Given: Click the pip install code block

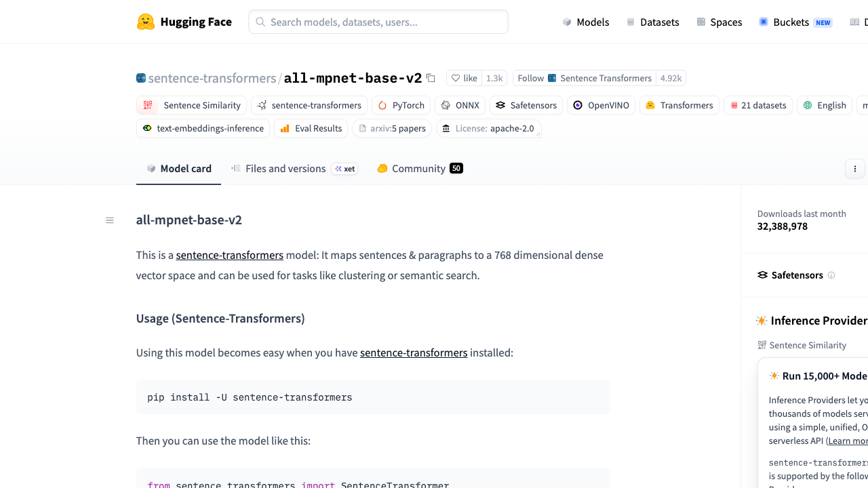Looking at the screenshot, I should click(373, 397).
